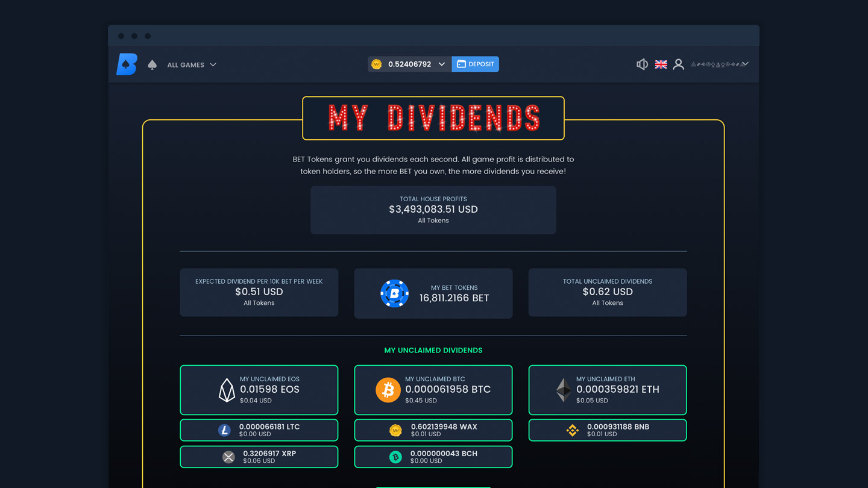Click the Expected Dividend $0.51 USD card
This screenshot has height=488, width=868.
259,292
